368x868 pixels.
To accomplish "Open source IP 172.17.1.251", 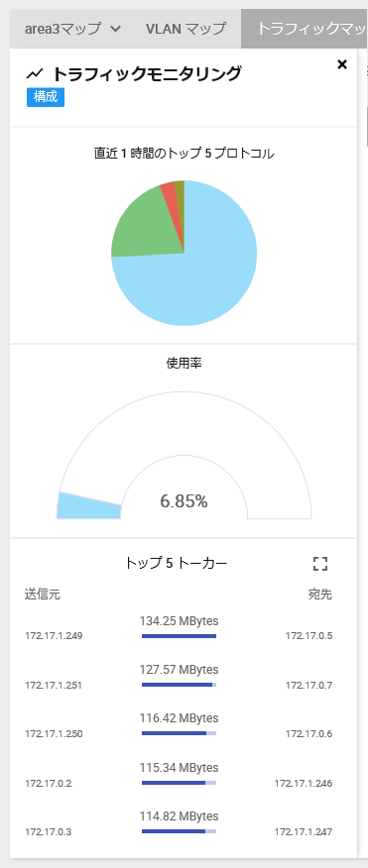I will [54, 686].
